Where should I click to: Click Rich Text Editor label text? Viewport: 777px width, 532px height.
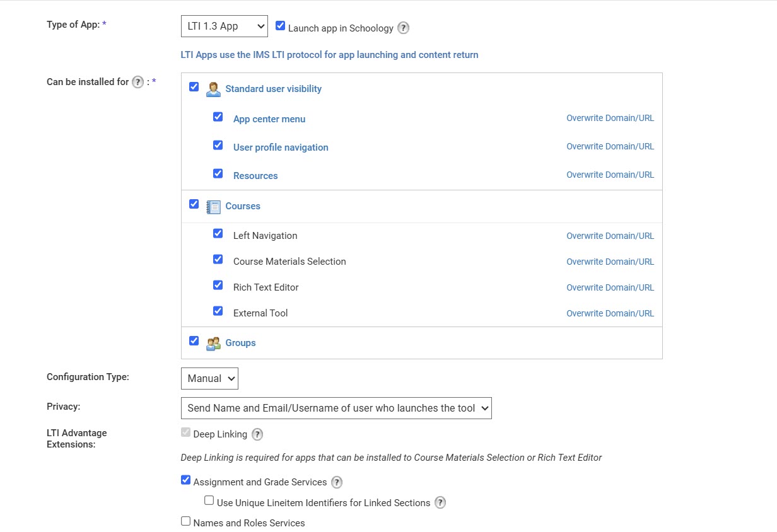pyautogui.click(x=266, y=287)
